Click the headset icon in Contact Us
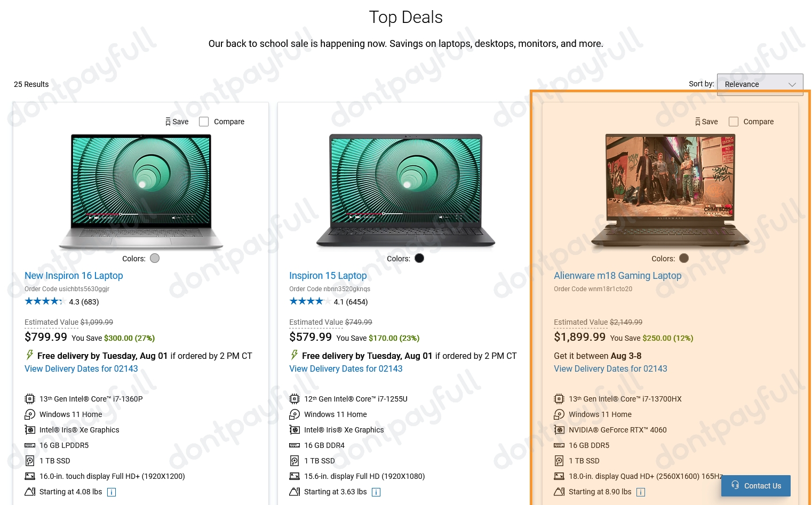The height and width of the screenshot is (505, 812). click(735, 485)
